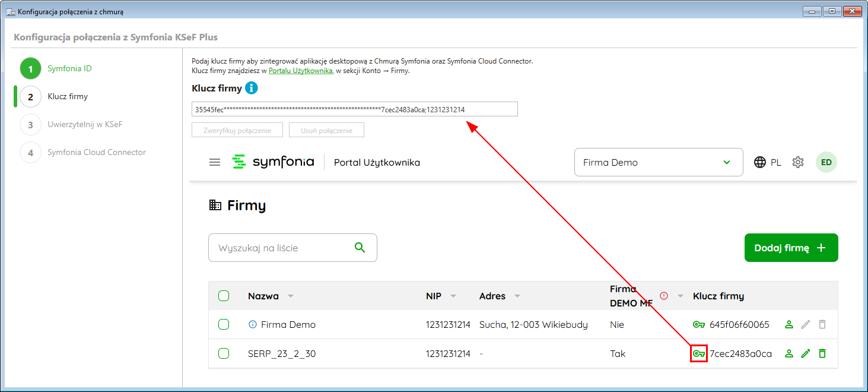Toggle the select-all checkbox in table header
Viewport: 868px width, 392px height.
pyautogui.click(x=224, y=296)
